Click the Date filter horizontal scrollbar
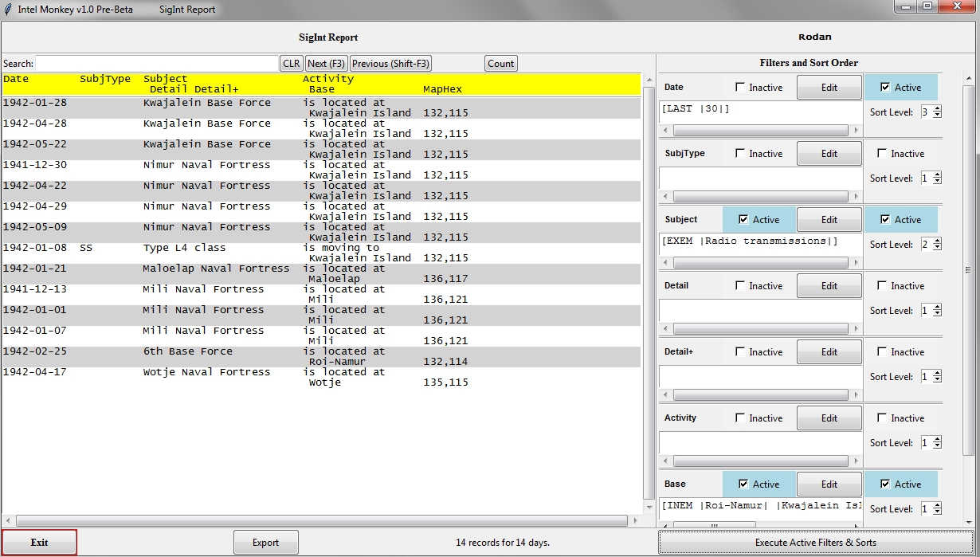The width and height of the screenshot is (980, 557). tap(761, 131)
